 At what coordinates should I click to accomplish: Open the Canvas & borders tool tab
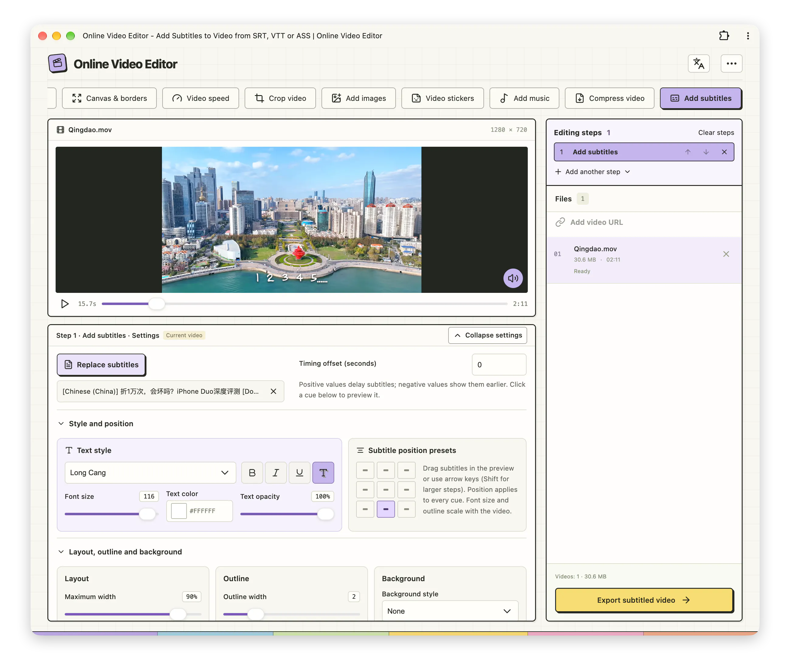pyautogui.click(x=109, y=98)
